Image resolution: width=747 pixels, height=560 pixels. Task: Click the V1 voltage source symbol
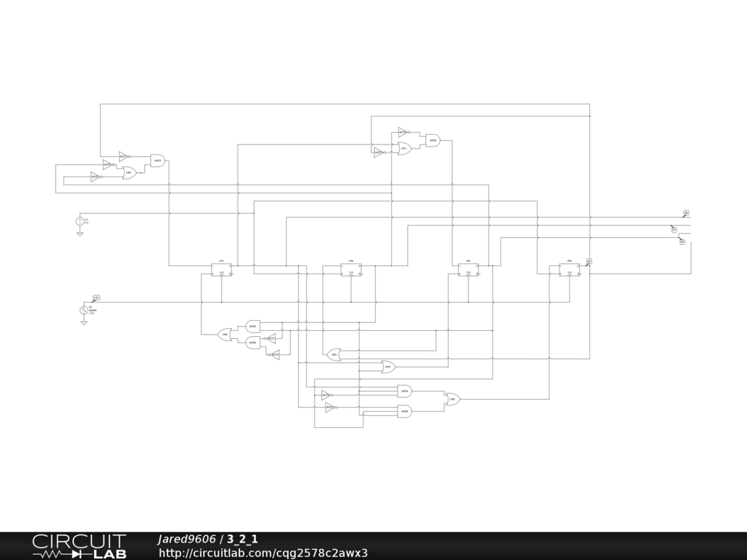pyautogui.click(x=80, y=221)
